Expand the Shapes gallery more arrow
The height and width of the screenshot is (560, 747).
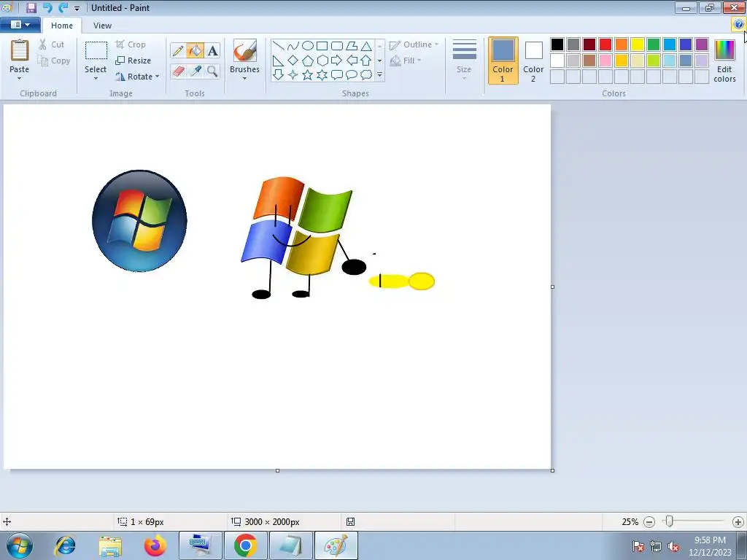click(379, 75)
